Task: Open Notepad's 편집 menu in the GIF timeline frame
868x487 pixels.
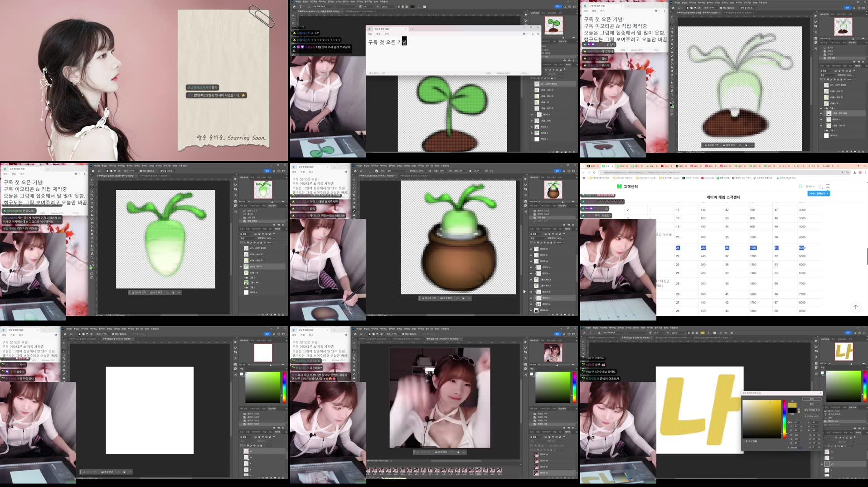Action: coord(303,335)
